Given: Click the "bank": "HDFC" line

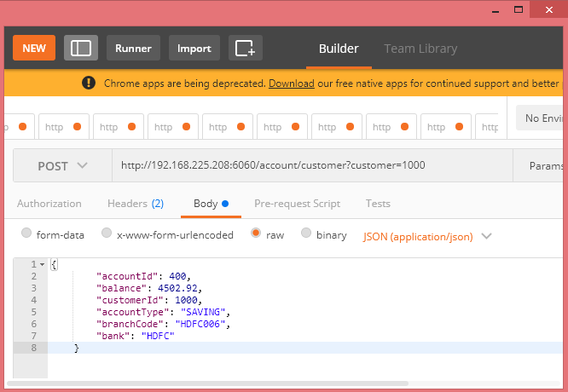Looking at the screenshot, I should (135, 336).
